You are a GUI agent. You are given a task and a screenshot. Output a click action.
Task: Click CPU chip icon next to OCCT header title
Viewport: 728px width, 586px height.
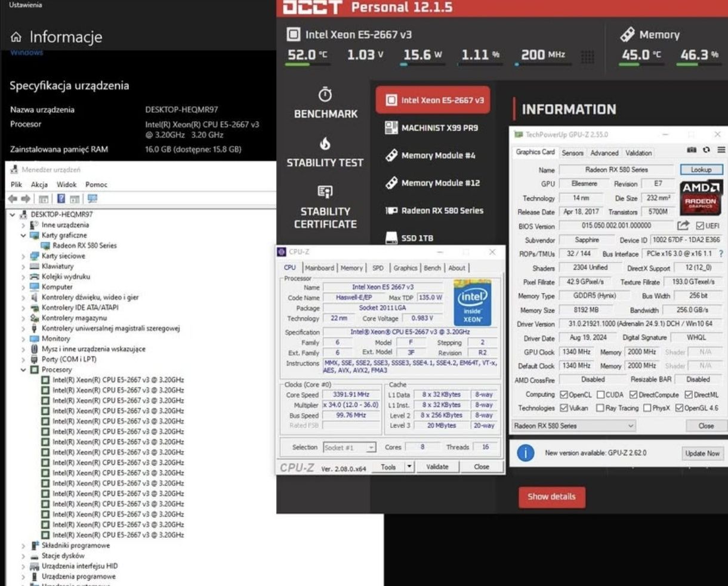tap(293, 34)
